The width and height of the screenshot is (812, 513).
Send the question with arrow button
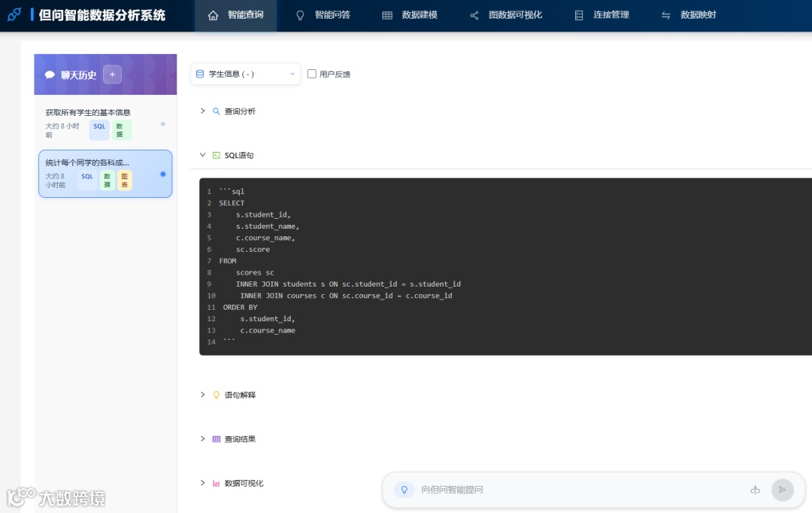click(x=783, y=490)
